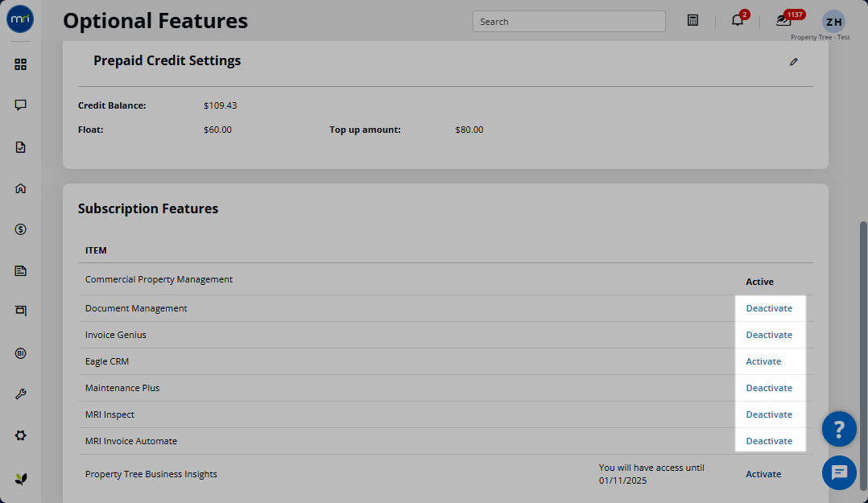Deactivate Document Management

(x=769, y=308)
